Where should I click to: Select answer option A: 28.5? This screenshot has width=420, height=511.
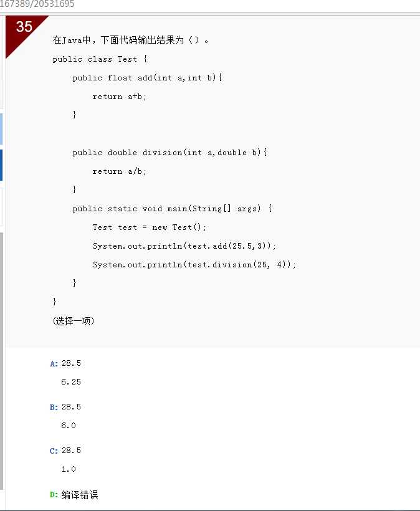tap(65, 363)
